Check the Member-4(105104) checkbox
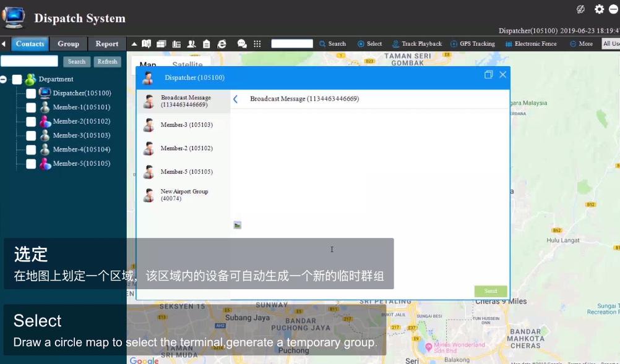 (x=31, y=150)
